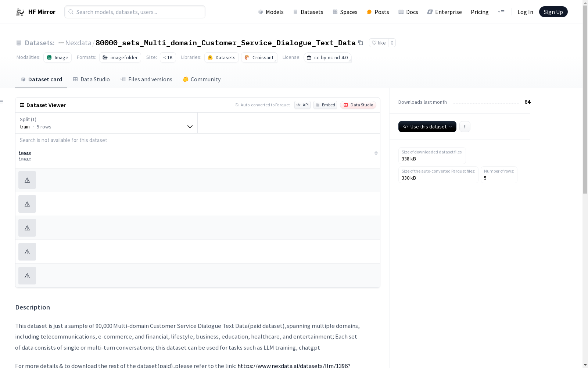This screenshot has width=588, height=368.
Task: Click the Data Studio button in Dataset Viewer header
Action: pyautogui.click(x=358, y=105)
